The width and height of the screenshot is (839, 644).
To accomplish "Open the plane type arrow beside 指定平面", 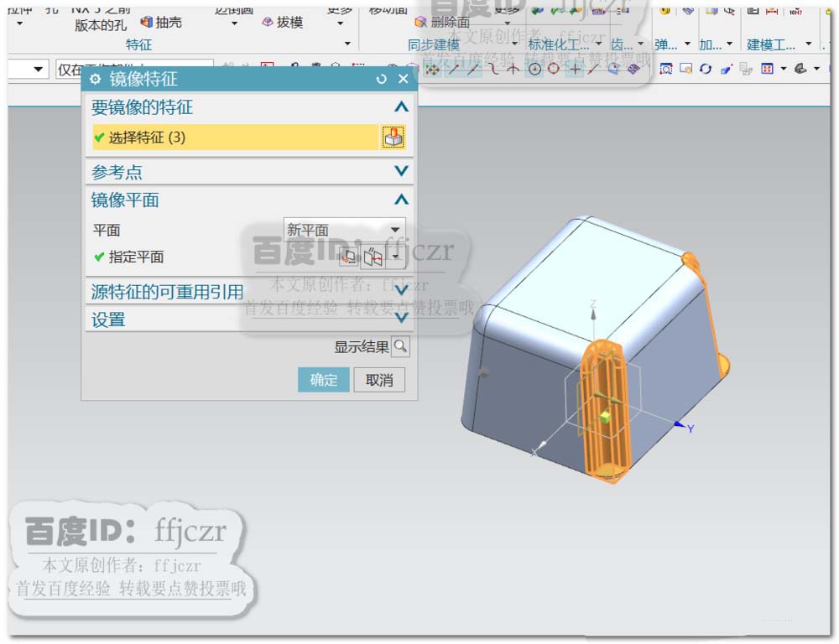I will 395,257.
